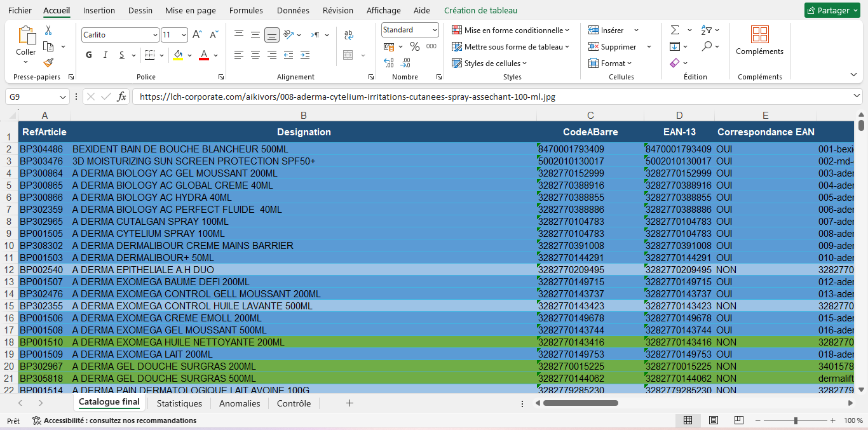Click the insert function fx icon
The height and width of the screenshot is (430, 868).
point(122,97)
